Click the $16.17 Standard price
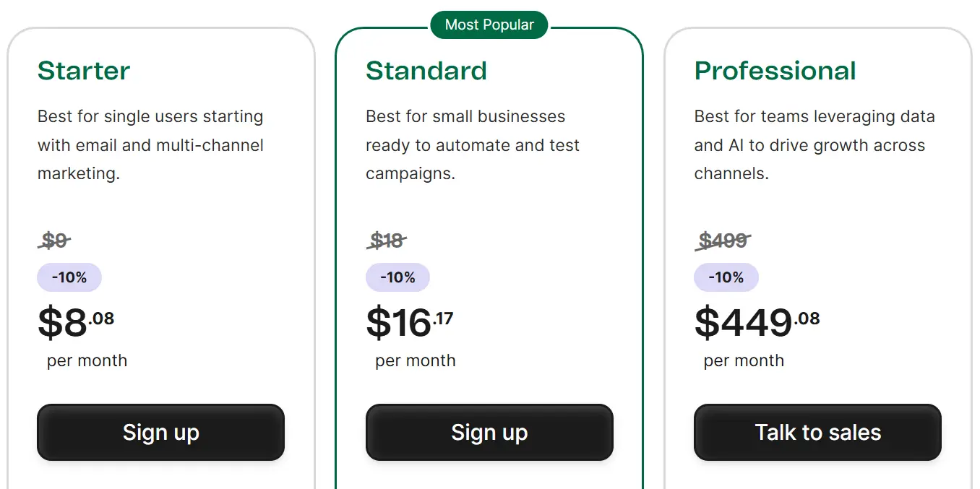Viewport: 980px width, 489px height. point(410,322)
